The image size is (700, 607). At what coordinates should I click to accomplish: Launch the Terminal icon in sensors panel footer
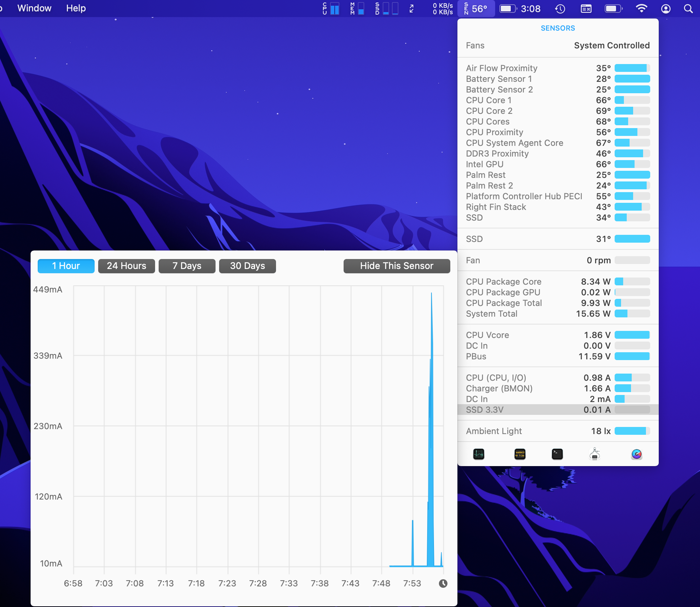[x=557, y=454]
